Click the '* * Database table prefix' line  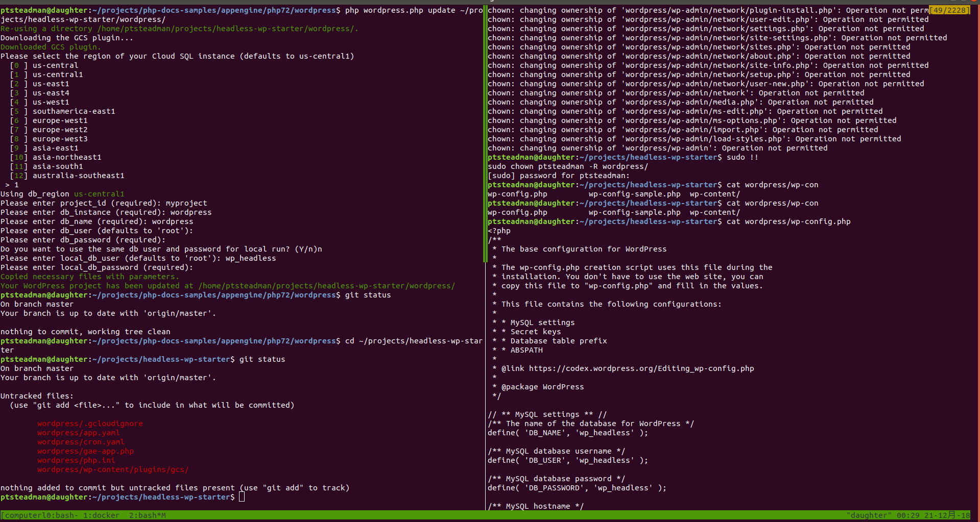549,341
